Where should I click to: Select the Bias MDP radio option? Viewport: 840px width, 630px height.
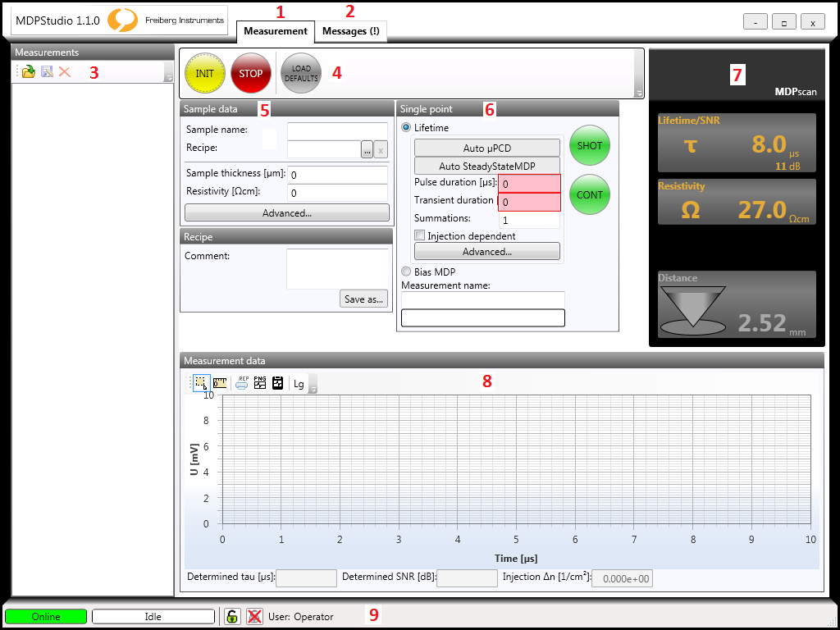[406, 272]
